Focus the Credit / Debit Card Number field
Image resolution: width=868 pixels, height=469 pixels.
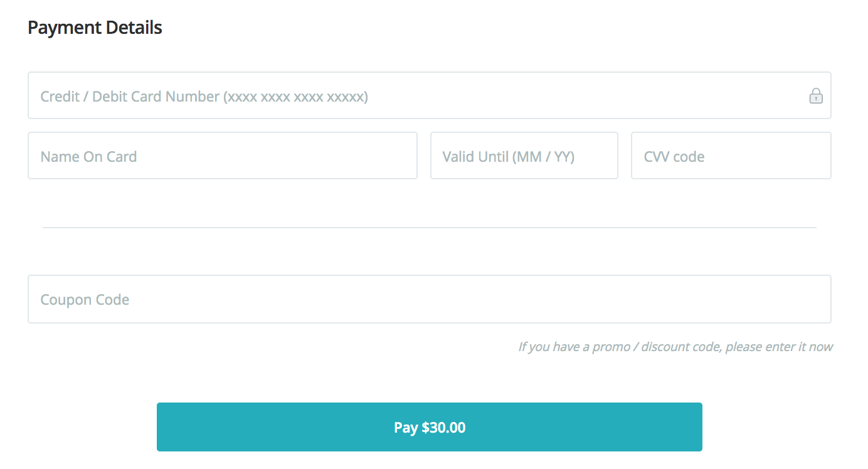coord(414,96)
